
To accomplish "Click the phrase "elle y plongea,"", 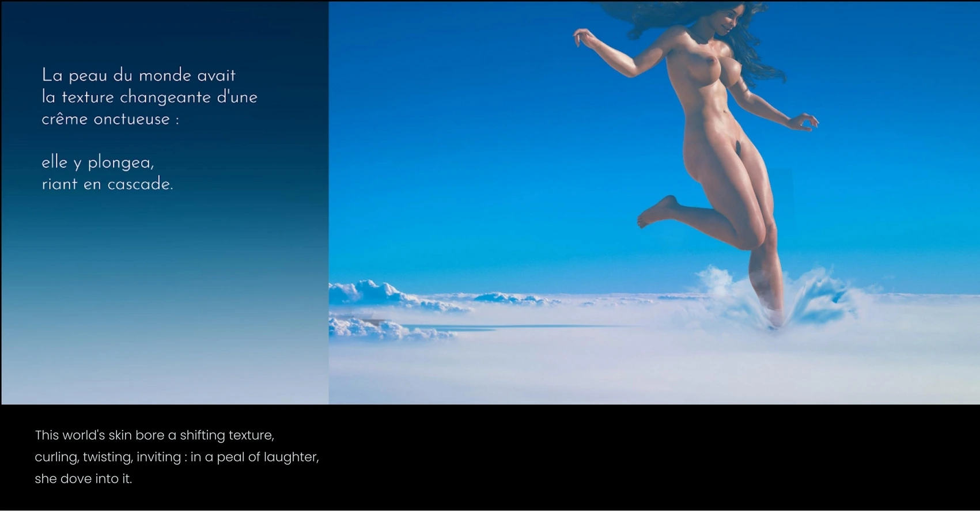I will click(97, 163).
